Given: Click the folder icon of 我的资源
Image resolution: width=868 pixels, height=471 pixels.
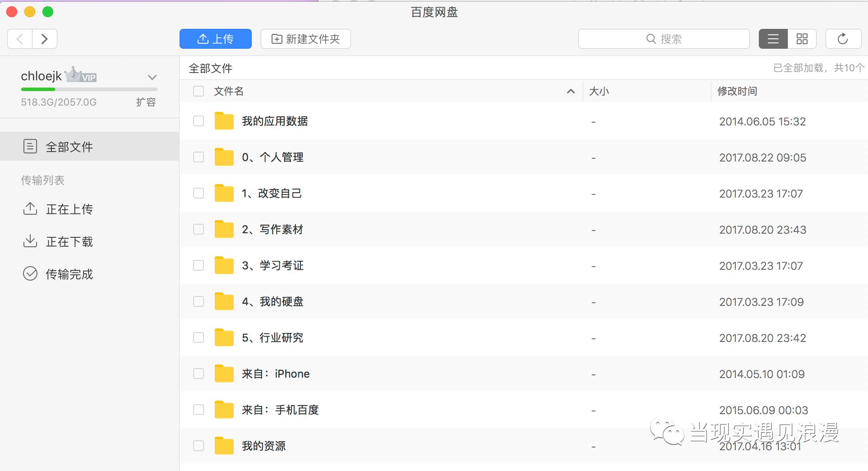Looking at the screenshot, I should click(224, 445).
